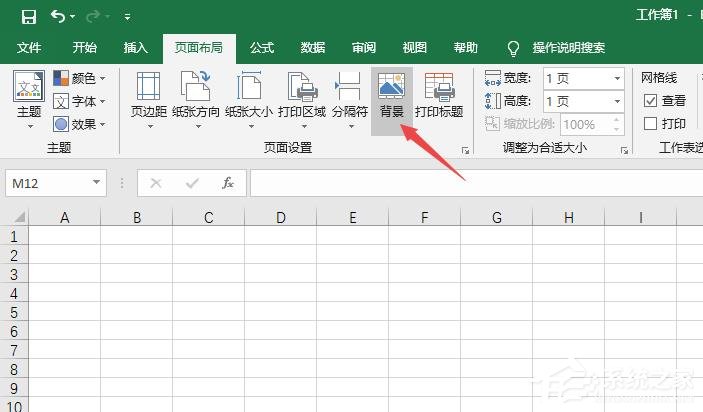Open the Print Area (打印区域) tool
The image size is (703, 412).
(x=301, y=98)
